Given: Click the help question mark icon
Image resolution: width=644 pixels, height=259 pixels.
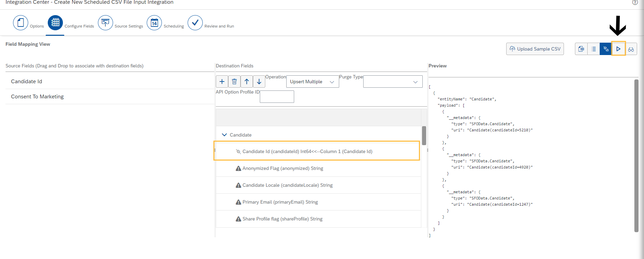Looking at the screenshot, I should pos(635,2).
